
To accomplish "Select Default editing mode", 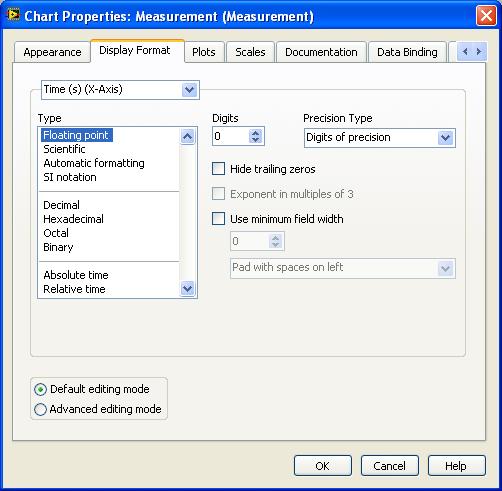I will (x=40, y=389).
